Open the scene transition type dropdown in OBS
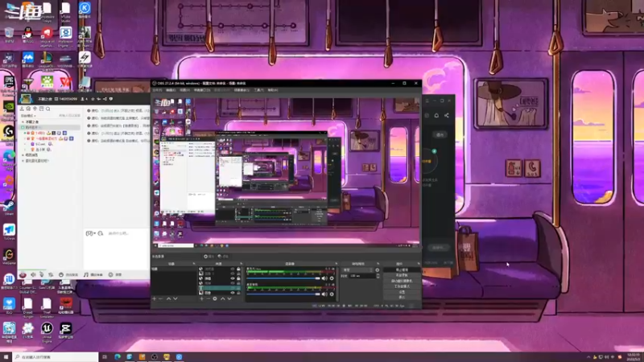Viewport: 644px width, 362px height. point(357,270)
